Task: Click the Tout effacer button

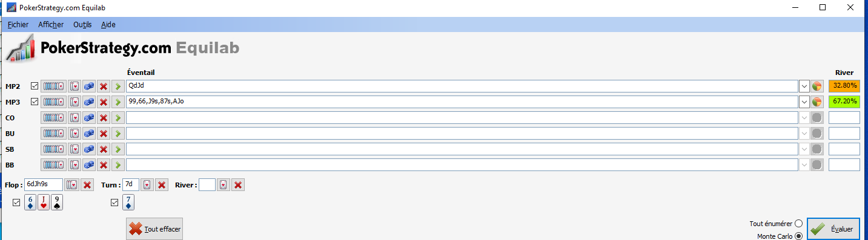Action: (x=154, y=229)
